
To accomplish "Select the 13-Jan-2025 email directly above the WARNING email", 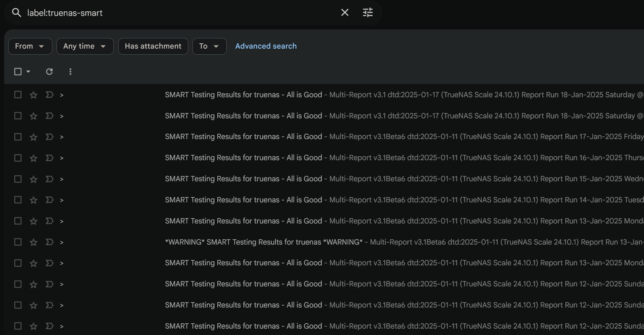I will (x=18, y=221).
